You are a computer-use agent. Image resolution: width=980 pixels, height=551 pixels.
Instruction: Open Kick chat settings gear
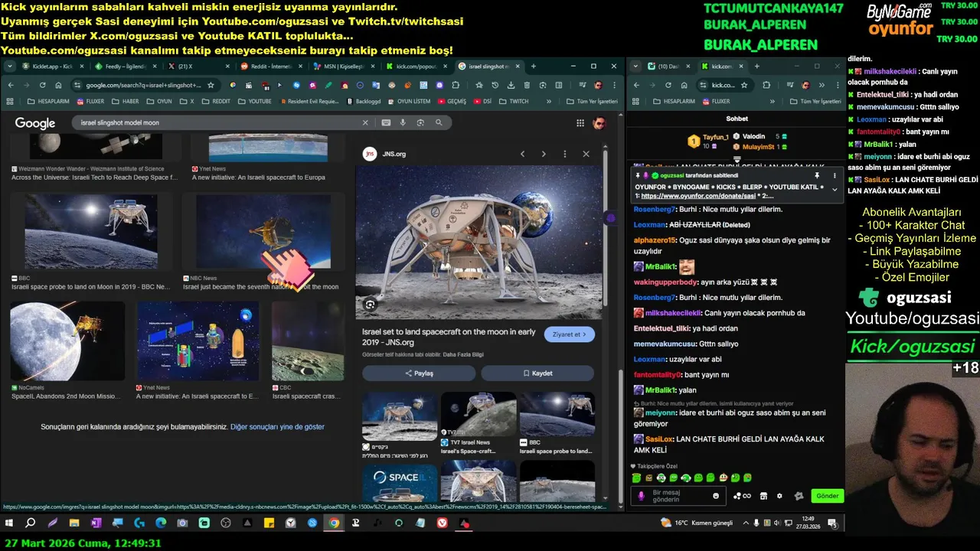[x=779, y=496]
